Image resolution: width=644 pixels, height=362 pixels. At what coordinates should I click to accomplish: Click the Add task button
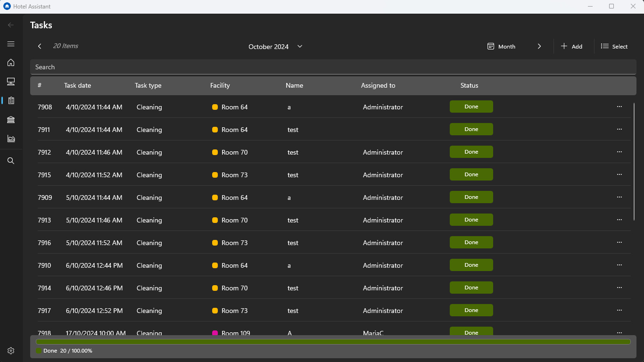pyautogui.click(x=572, y=47)
